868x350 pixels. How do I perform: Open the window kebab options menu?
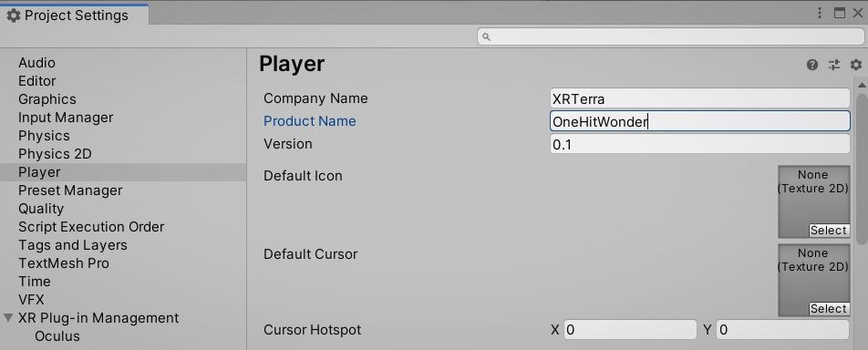(820, 14)
